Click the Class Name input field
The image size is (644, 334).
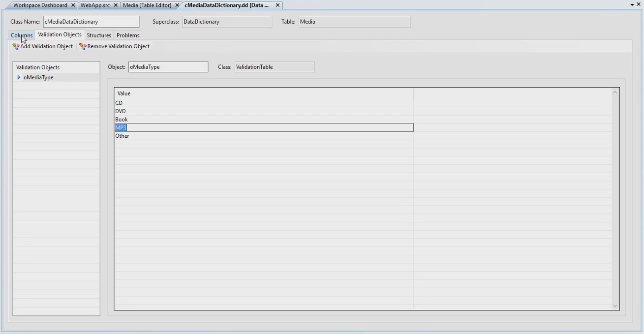(x=91, y=22)
